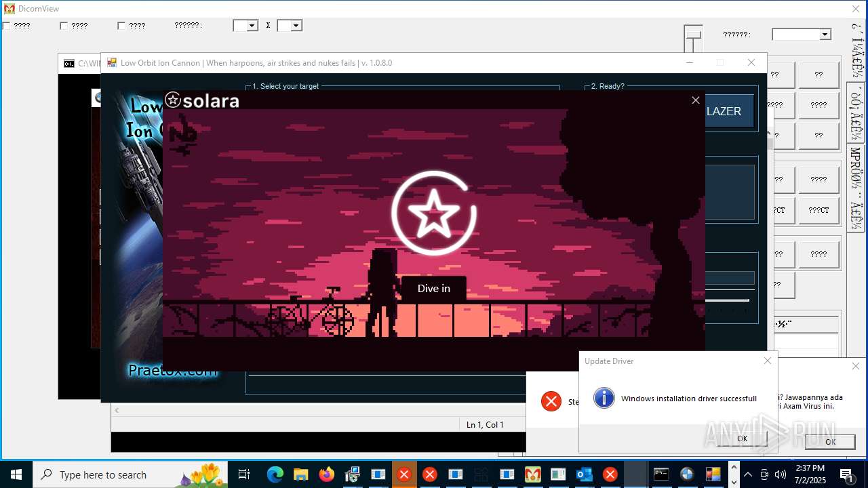
Task: Click the ???CT button in DicomView panel
Action: (x=818, y=210)
